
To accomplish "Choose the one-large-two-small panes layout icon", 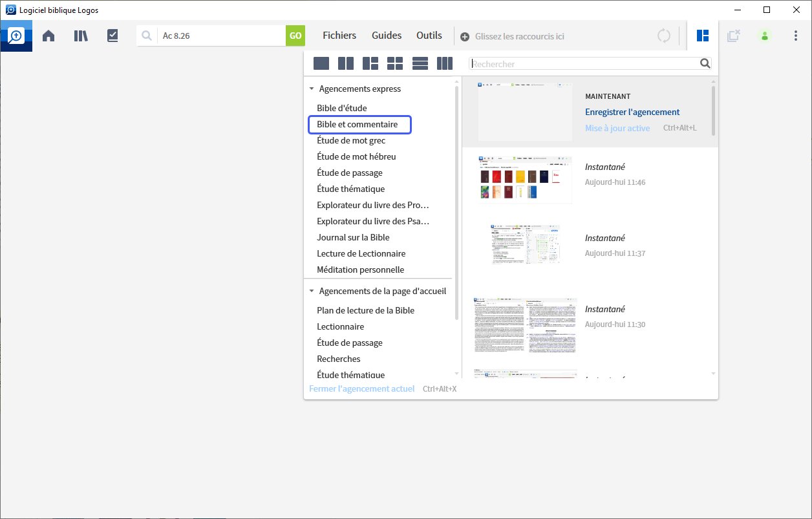I will point(370,63).
